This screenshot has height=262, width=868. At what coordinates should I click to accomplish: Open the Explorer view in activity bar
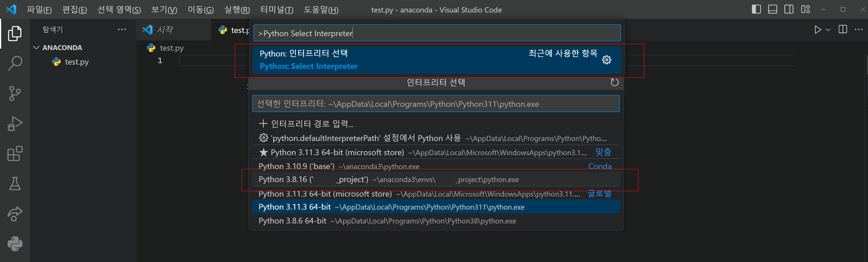[x=15, y=33]
